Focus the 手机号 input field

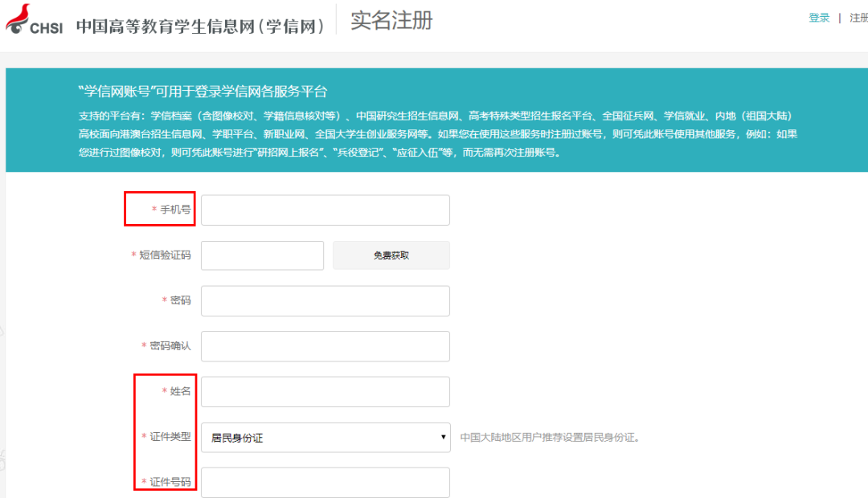325,210
